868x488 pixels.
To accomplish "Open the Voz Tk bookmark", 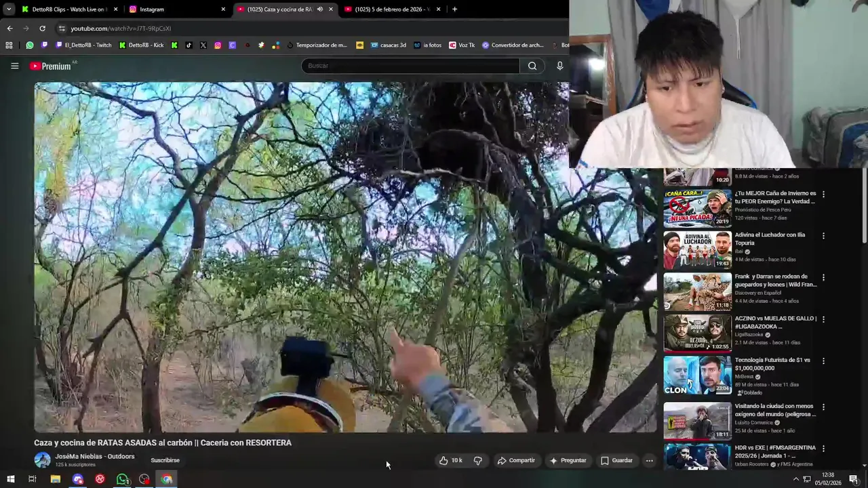I will [462, 45].
